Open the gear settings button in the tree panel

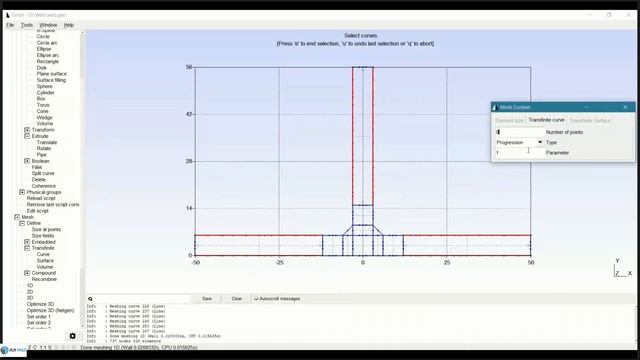point(73,336)
